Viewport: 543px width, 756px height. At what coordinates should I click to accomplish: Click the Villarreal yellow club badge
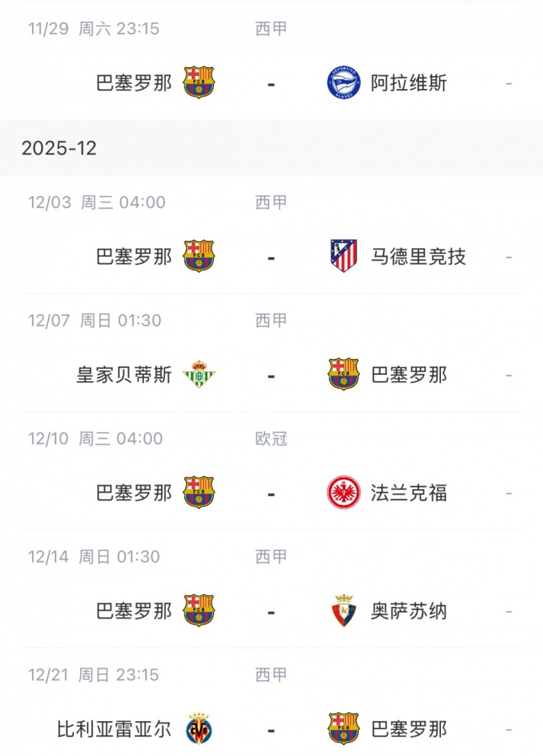click(x=199, y=729)
